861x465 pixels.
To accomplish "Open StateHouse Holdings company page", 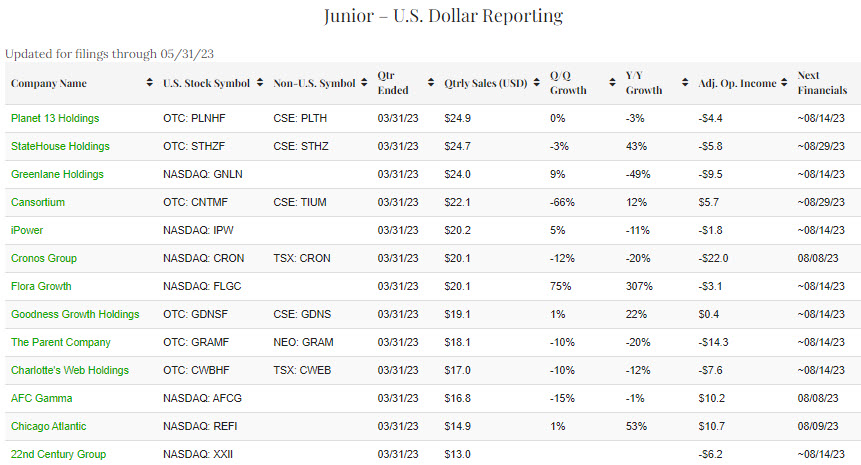I will (x=60, y=146).
